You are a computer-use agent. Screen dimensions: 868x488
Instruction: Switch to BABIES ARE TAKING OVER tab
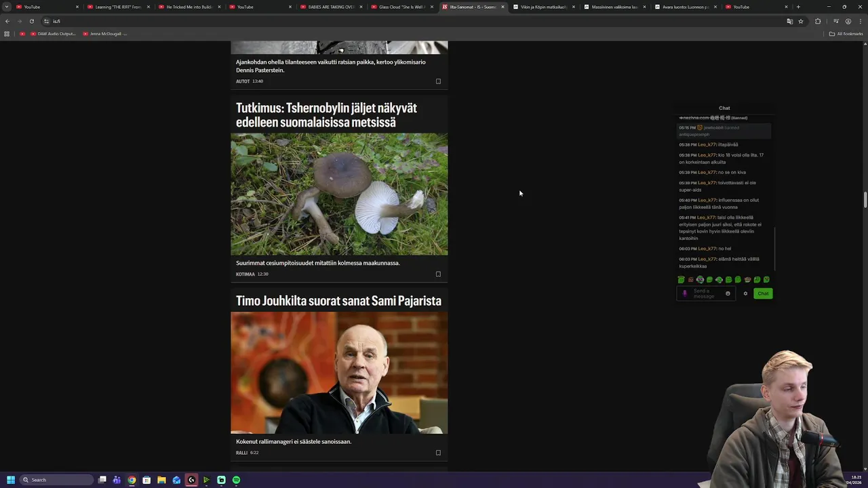pos(330,7)
